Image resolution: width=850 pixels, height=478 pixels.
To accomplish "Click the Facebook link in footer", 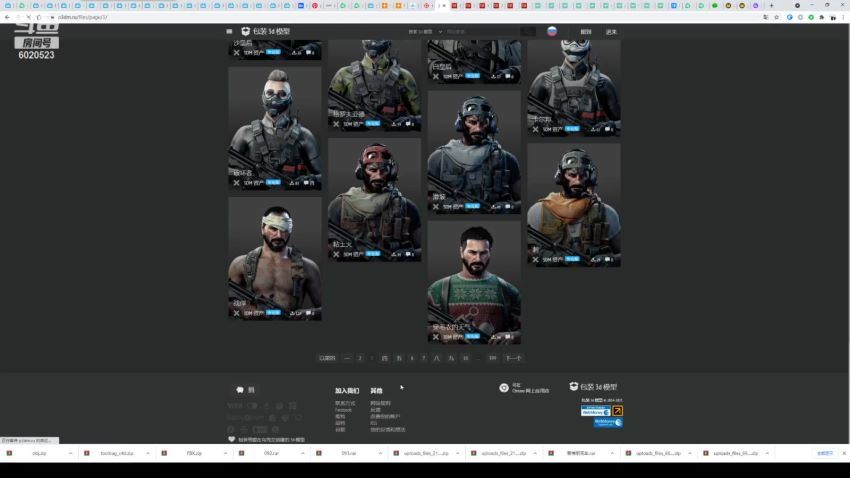I will [343, 410].
